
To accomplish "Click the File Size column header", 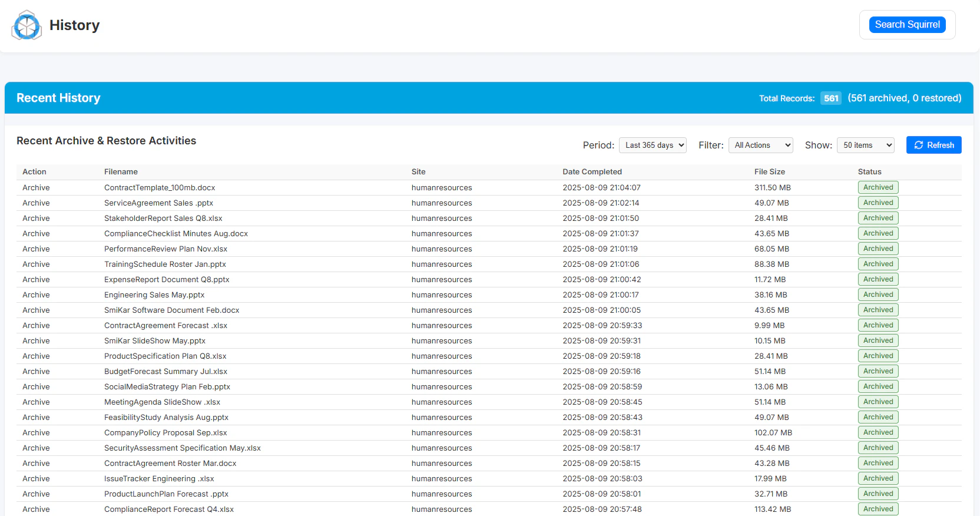I will coord(769,172).
